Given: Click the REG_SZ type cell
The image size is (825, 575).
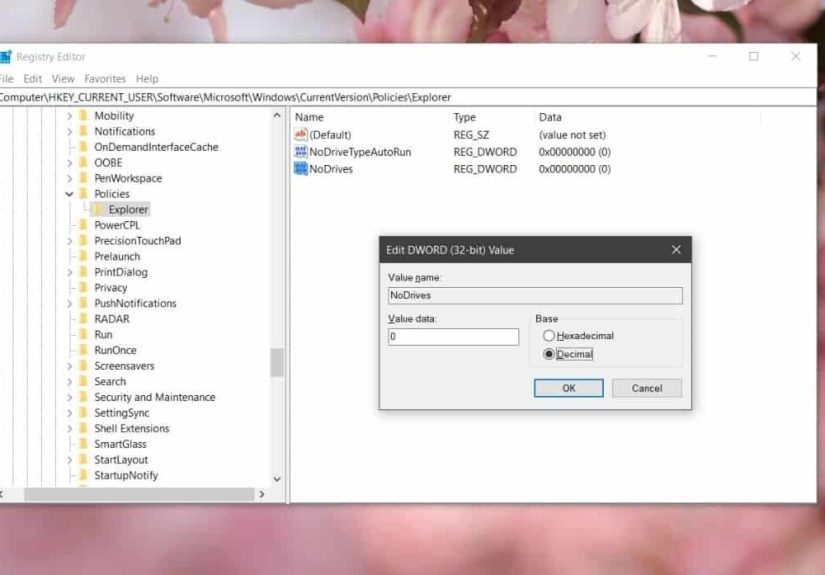Looking at the screenshot, I should [x=471, y=135].
